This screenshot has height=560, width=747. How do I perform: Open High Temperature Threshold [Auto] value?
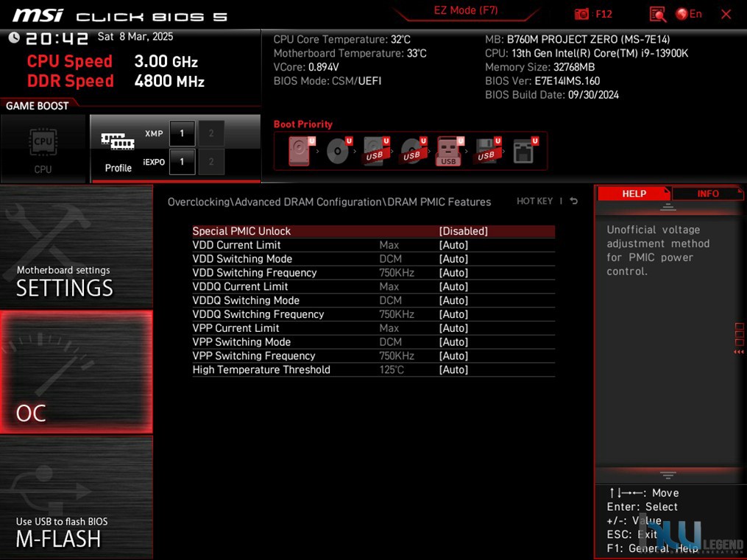pyautogui.click(x=453, y=369)
